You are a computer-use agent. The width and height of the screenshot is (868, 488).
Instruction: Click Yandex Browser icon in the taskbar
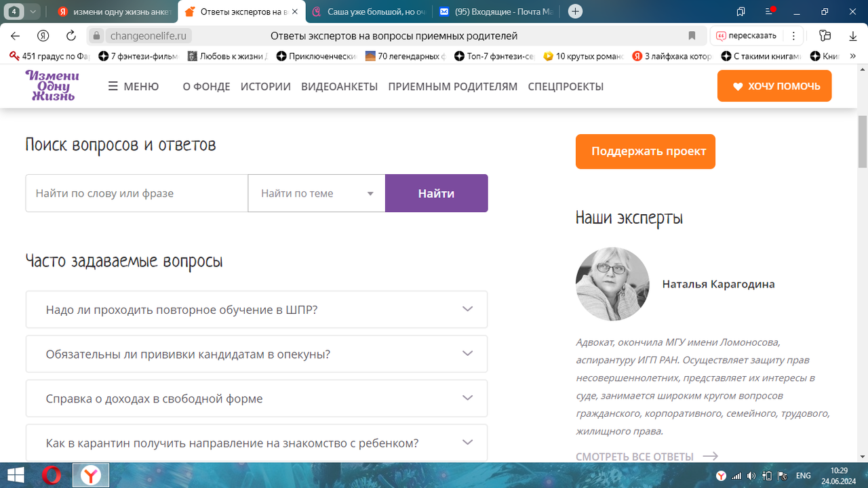pos(90,474)
